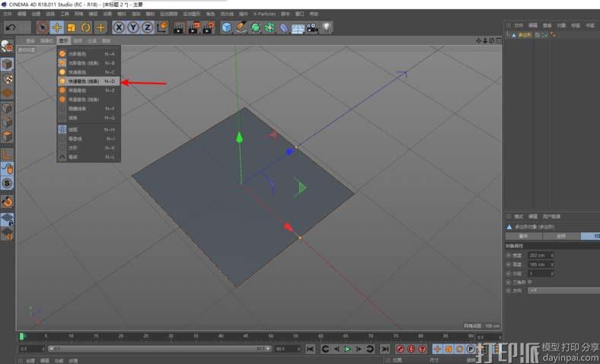
Task: Activate the Scale tool
Action: 71,27
